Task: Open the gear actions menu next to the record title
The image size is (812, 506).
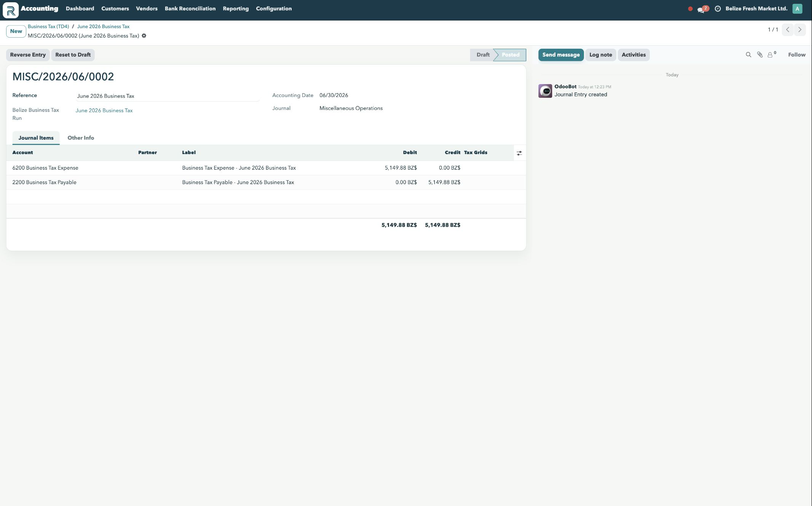Action: pos(144,36)
